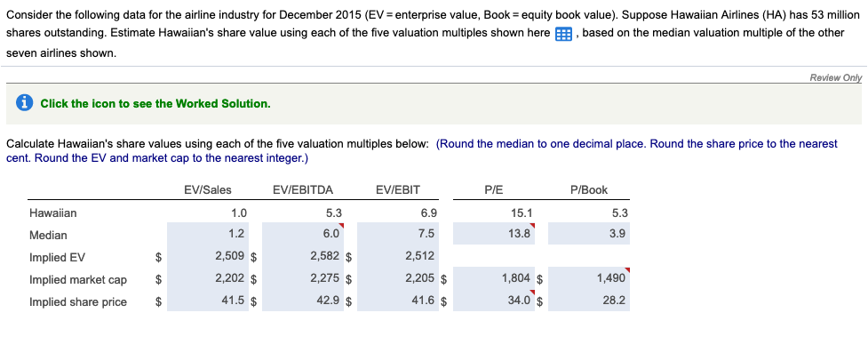Click the blue info Worked Solution icon
Viewport: 868px width, 337px height.
[23, 103]
